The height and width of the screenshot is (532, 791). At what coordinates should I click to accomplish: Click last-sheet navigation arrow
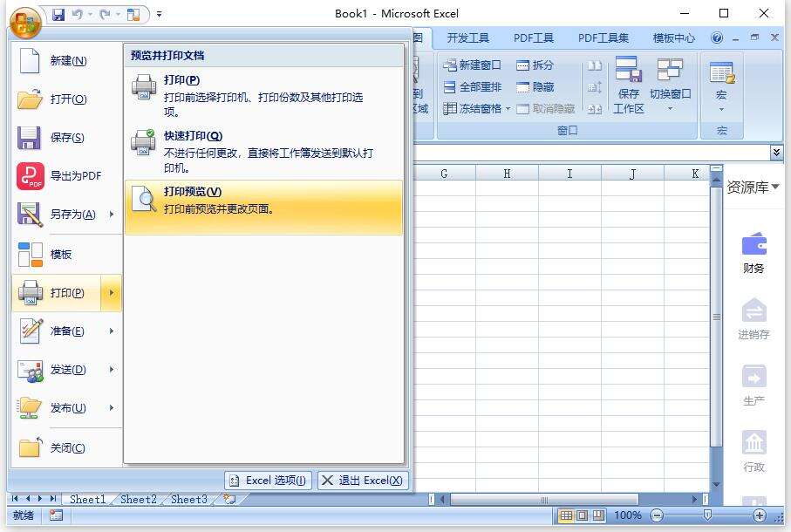tap(53, 499)
